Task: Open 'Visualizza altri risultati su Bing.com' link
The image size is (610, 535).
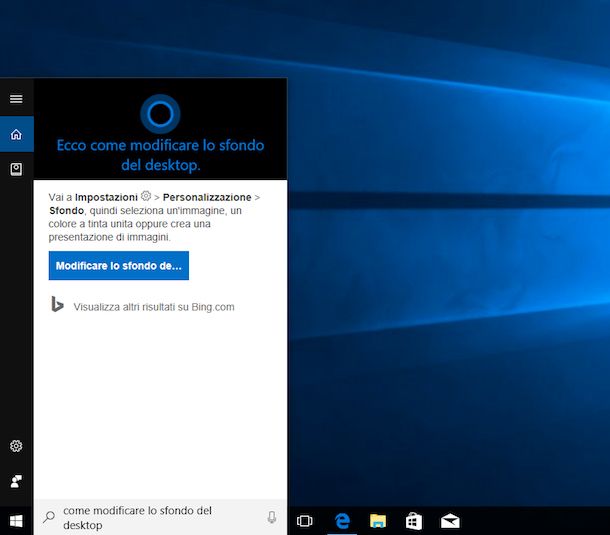Action: [153, 307]
